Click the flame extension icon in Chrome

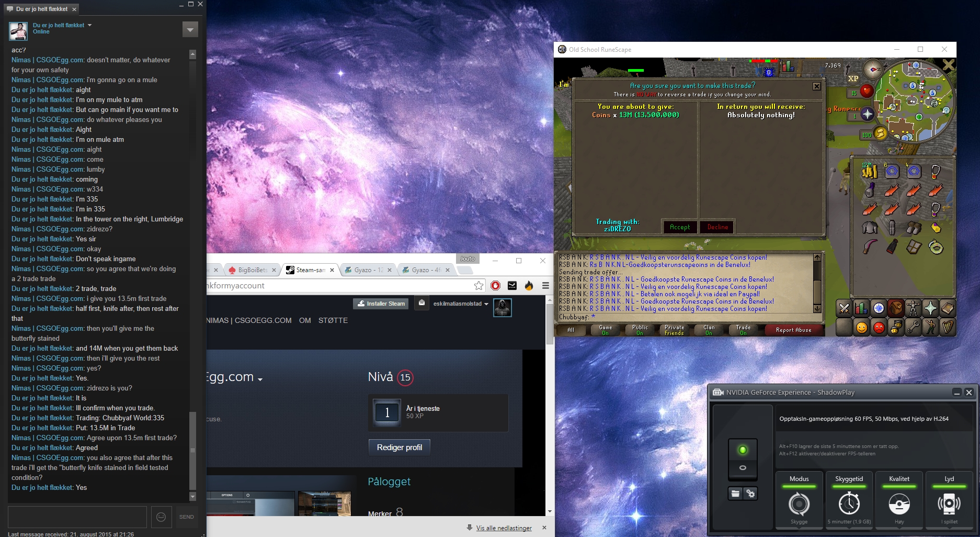pyautogui.click(x=529, y=285)
